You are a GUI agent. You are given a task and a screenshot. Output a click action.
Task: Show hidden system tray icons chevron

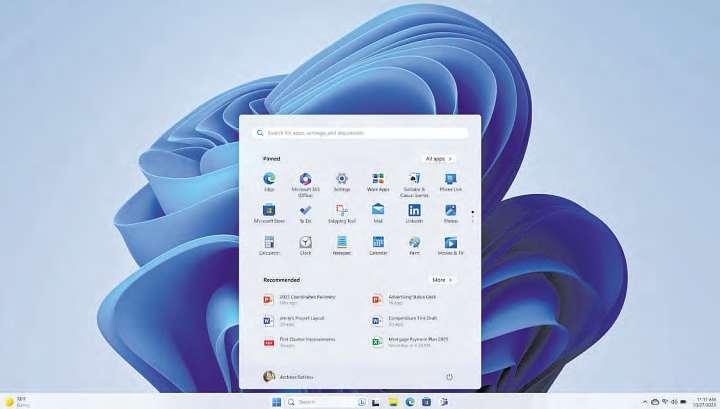[644, 402]
